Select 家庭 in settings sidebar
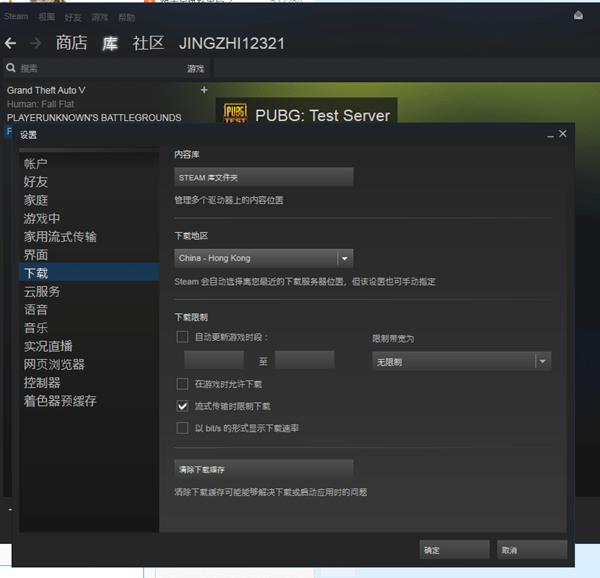This screenshot has width=600, height=578. [89, 200]
